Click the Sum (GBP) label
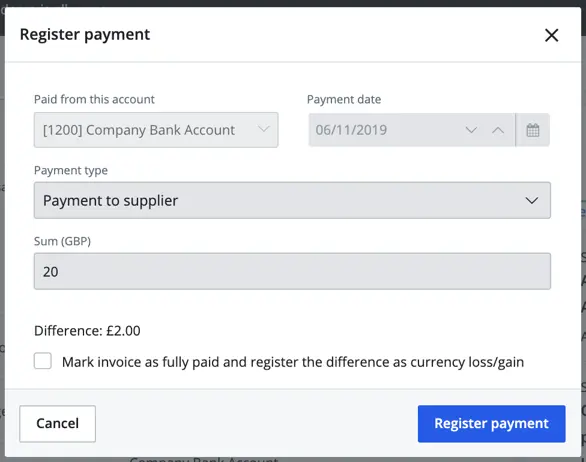586x462 pixels. (62, 241)
